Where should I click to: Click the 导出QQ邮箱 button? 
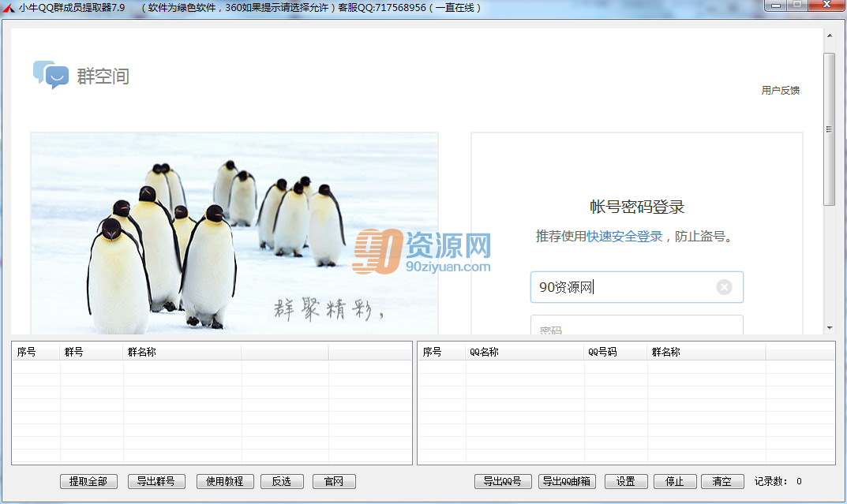tap(567, 481)
